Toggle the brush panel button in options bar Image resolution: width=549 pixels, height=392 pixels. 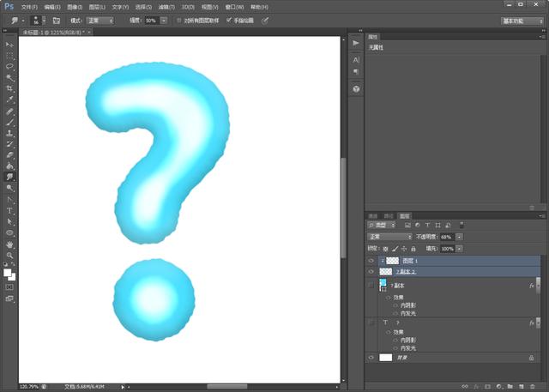pyautogui.click(x=57, y=21)
